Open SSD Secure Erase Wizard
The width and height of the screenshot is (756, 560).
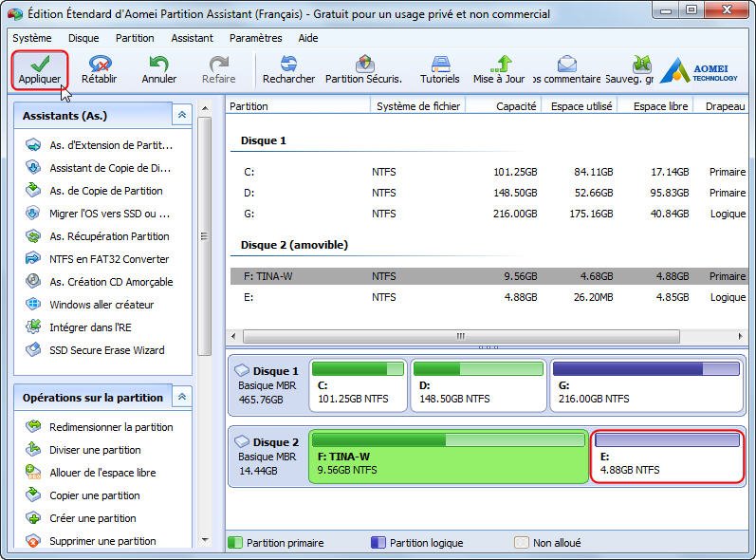click(95, 349)
